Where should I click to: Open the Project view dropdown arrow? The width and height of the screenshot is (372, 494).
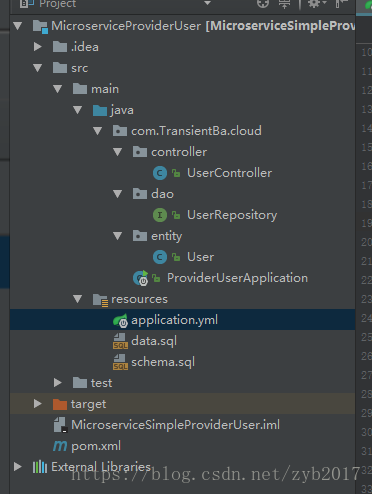point(207,3)
